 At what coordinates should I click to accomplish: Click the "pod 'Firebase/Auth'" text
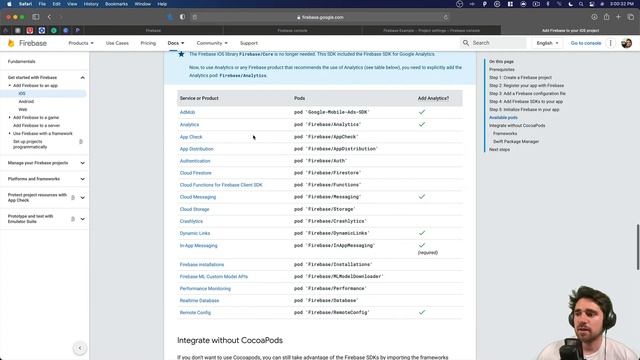click(x=320, y=161)
